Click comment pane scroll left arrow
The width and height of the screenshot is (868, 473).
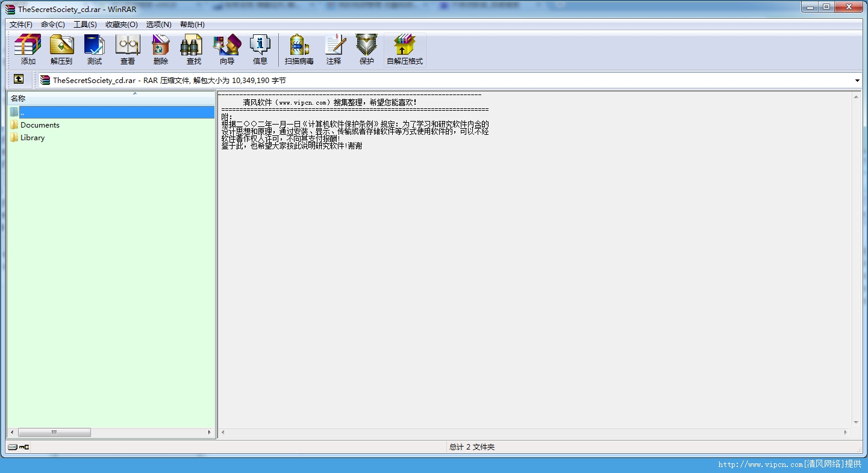pos(223,432)
